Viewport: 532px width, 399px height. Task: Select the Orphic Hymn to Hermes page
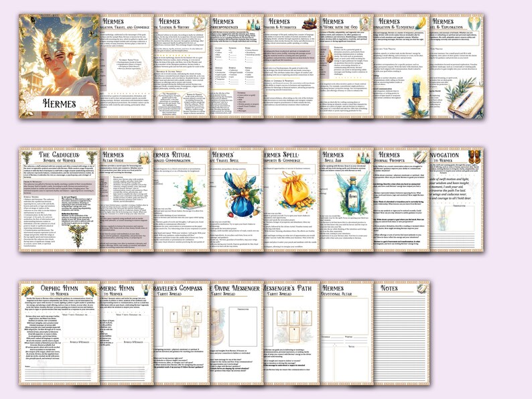pyautogui.click(x=59, y=333)
